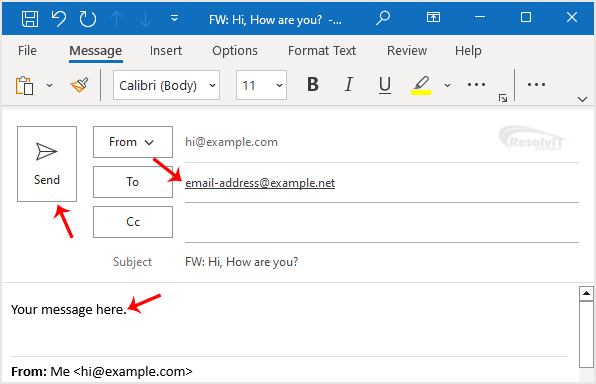The image size is (596, 384).
Task: Open the Format Text tab
Action: coord(322,51)
